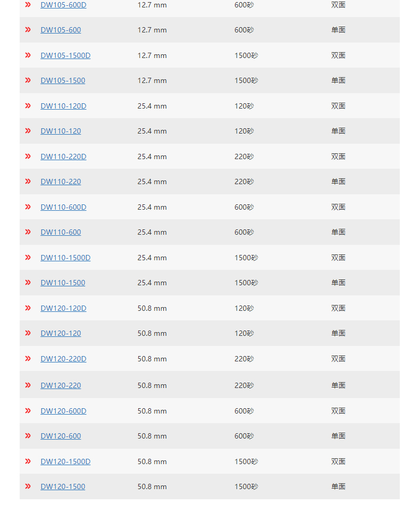Open the DW105-1500D product link
This screenshot has width=420, height=520.
[65, 55]
